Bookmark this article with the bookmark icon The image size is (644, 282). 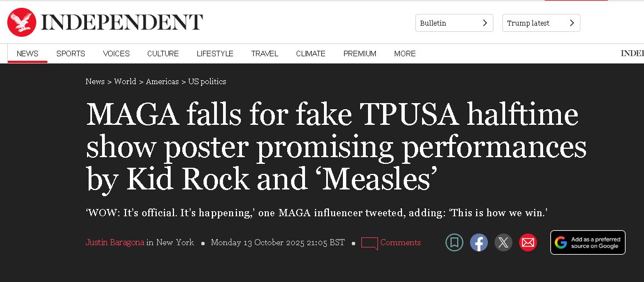pyautogui.click(x=454, y=242)
